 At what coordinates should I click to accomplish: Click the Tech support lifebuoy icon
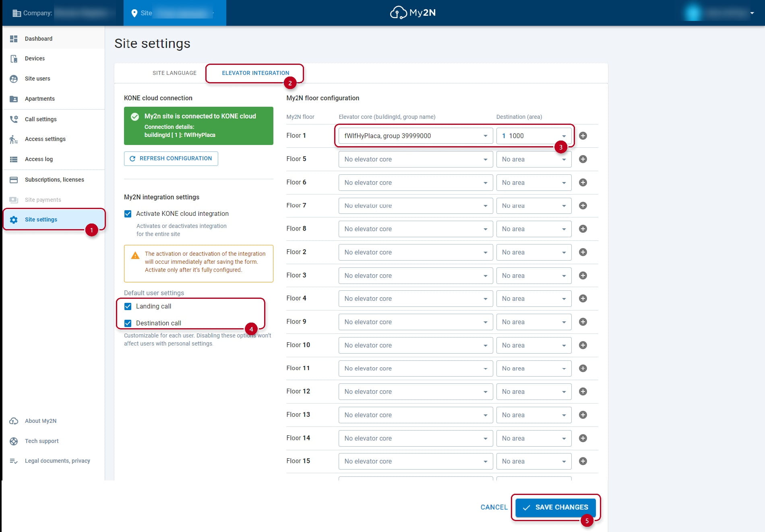pos(14,441)
